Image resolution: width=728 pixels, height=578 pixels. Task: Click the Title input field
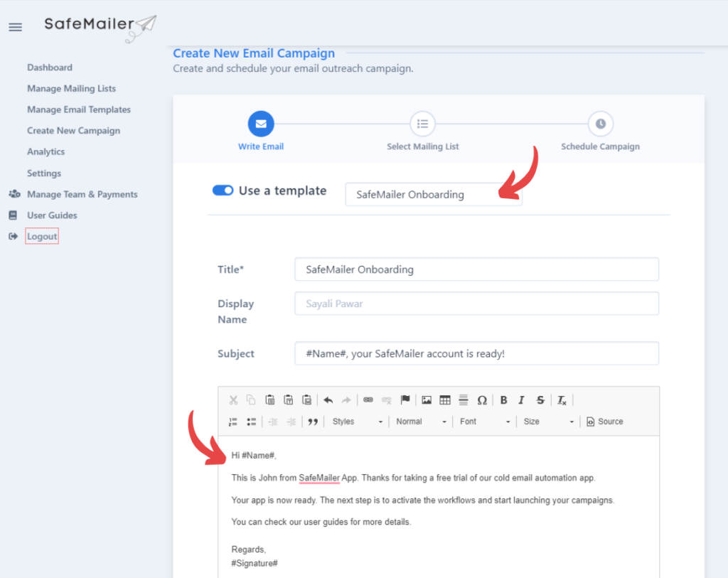tap(476, 269)
